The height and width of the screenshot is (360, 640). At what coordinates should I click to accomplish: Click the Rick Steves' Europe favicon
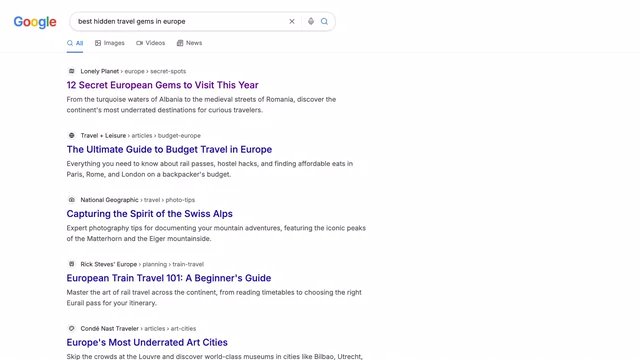pos(71,264)
